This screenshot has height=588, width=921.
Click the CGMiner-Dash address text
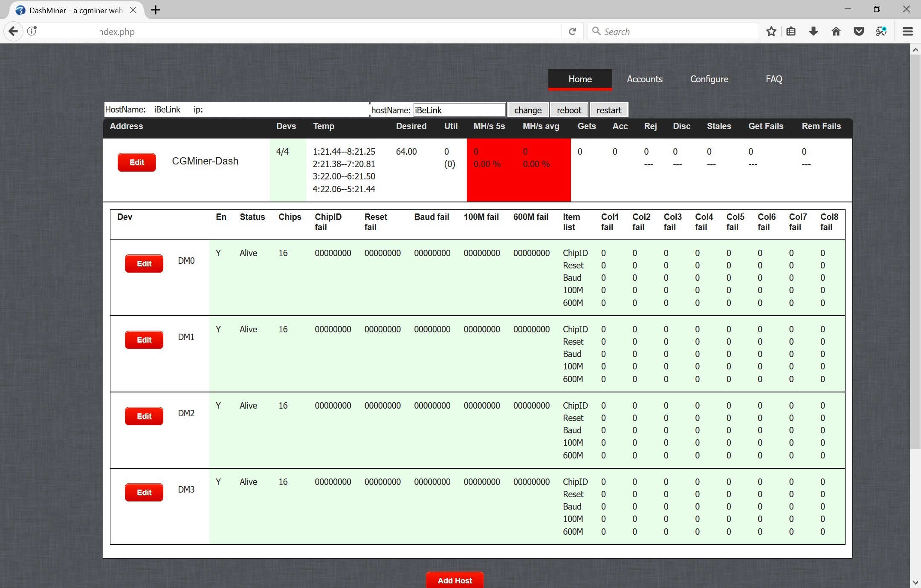click(205, 161)
